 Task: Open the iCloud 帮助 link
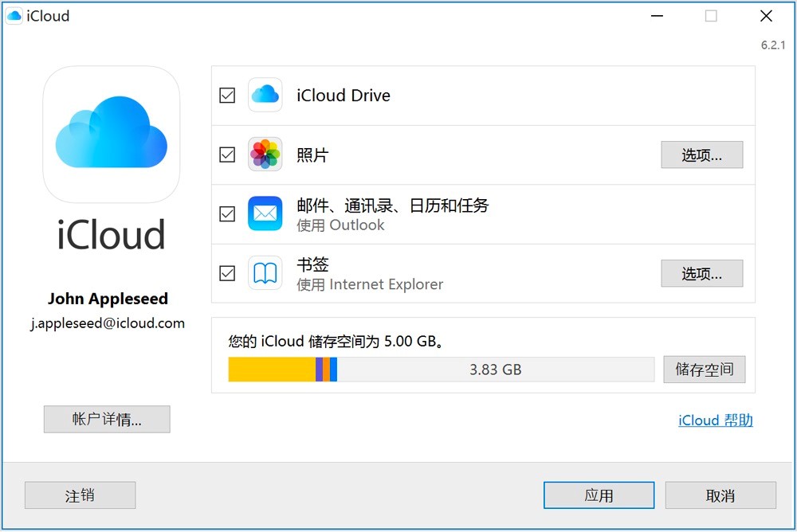(714, 420)
